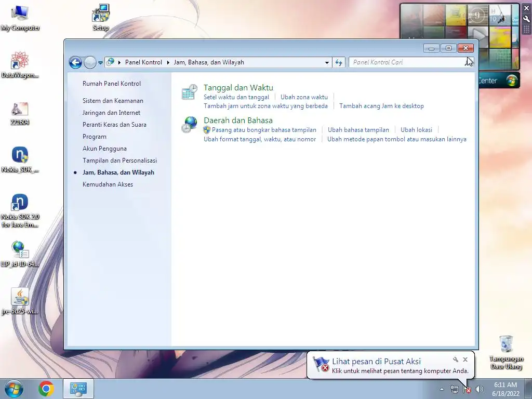Click Ubah zona waktu link
Image resolution: width=532 pixels, height=399 pixels.
[x=304, y=97]
